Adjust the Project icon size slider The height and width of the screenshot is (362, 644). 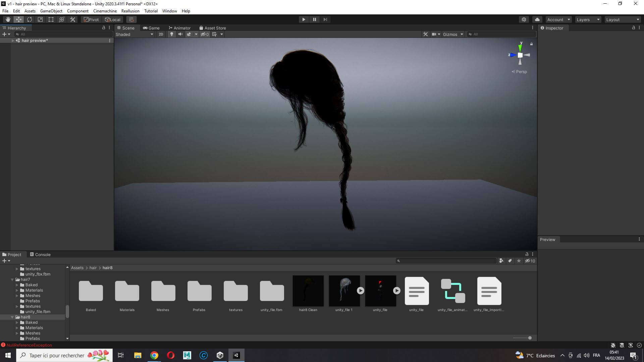coord(530,338)
